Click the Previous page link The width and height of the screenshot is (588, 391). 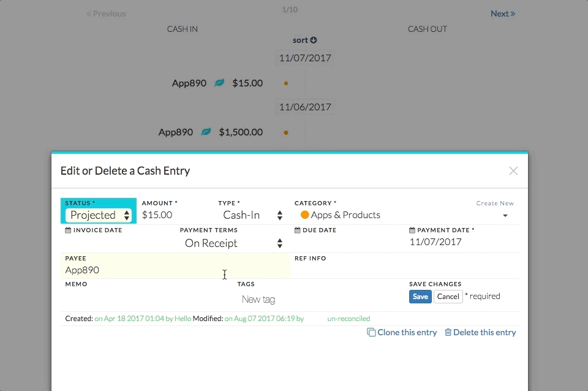pyautogui.click(x=106, y=13)
